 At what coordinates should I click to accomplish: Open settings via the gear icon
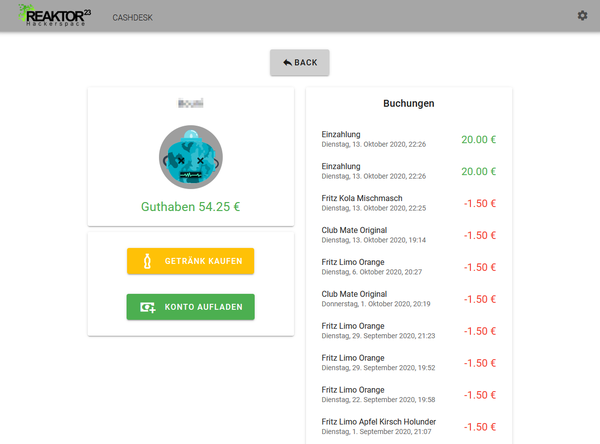tap(582, 16)
